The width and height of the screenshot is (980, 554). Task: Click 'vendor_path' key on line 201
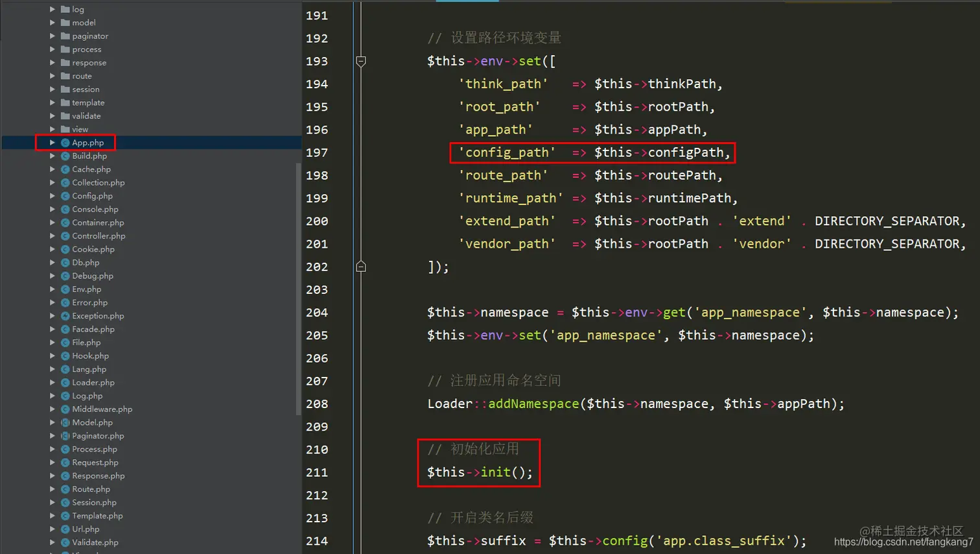(x=507, y=244)
